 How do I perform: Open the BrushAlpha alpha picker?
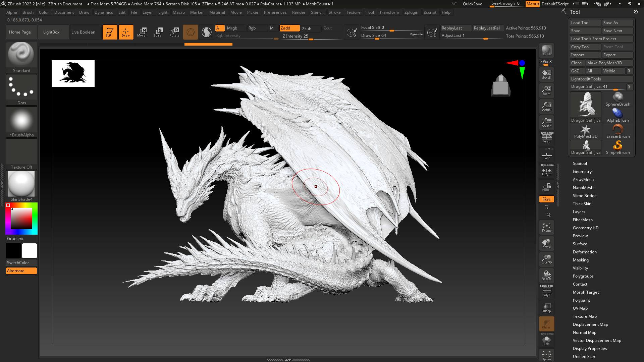(21, 122)
